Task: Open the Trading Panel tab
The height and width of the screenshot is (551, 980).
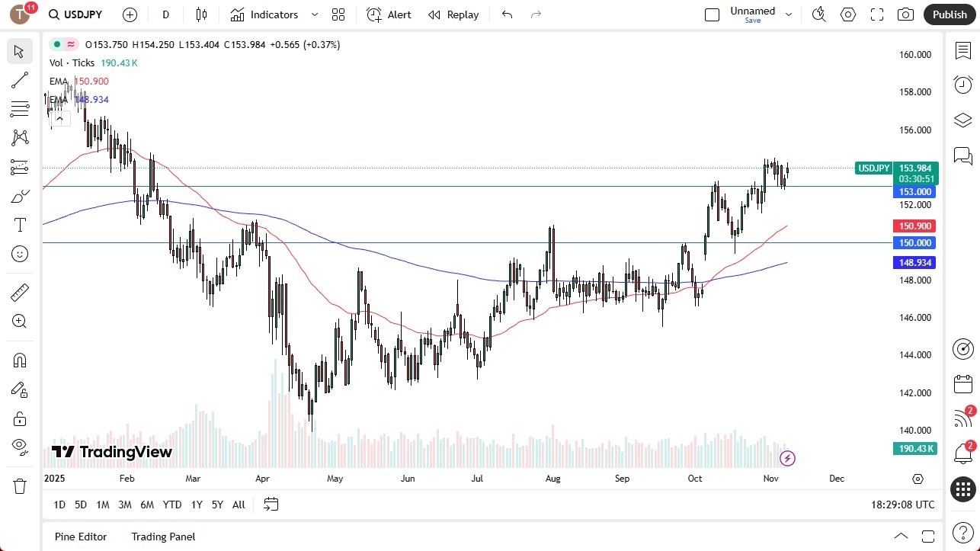Action: (x=162, y=537)
